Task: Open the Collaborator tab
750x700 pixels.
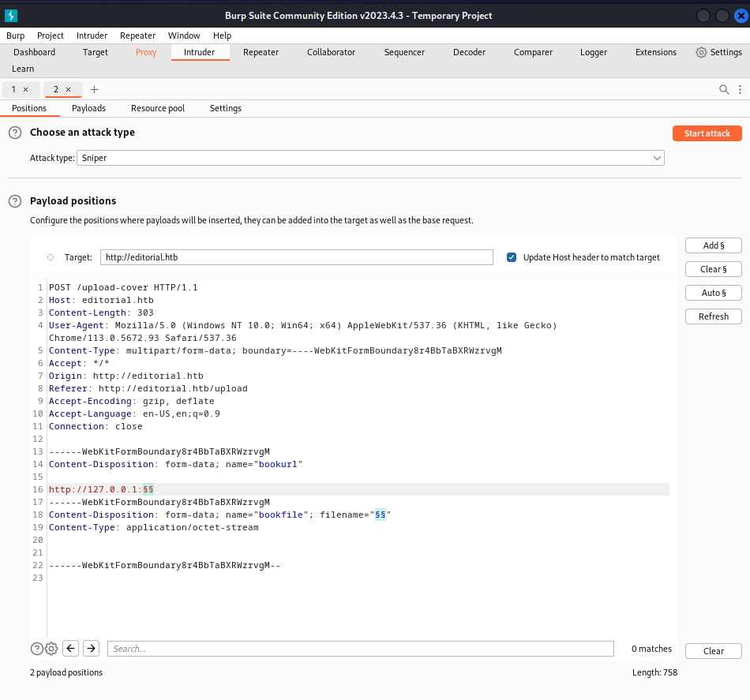Action: point(331,52)
